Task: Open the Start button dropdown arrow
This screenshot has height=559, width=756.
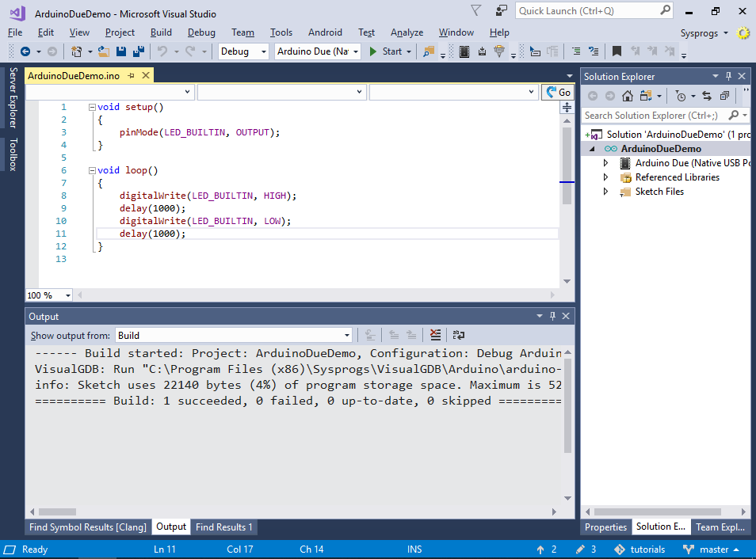Action: pos(409,51)
